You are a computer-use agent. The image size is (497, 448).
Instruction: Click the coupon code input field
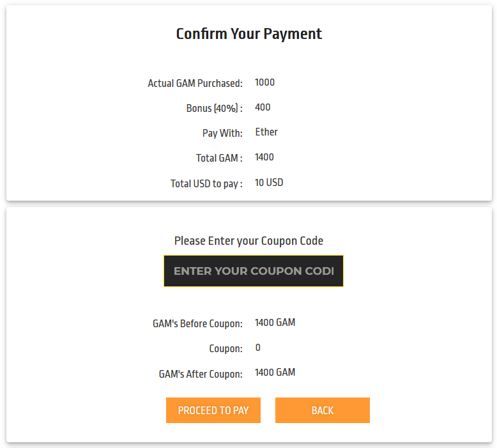[x=253, y=271]
